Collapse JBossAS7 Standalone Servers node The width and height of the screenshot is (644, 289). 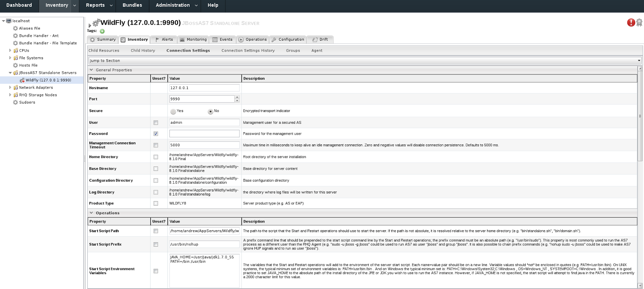click(x=10, y=73)
